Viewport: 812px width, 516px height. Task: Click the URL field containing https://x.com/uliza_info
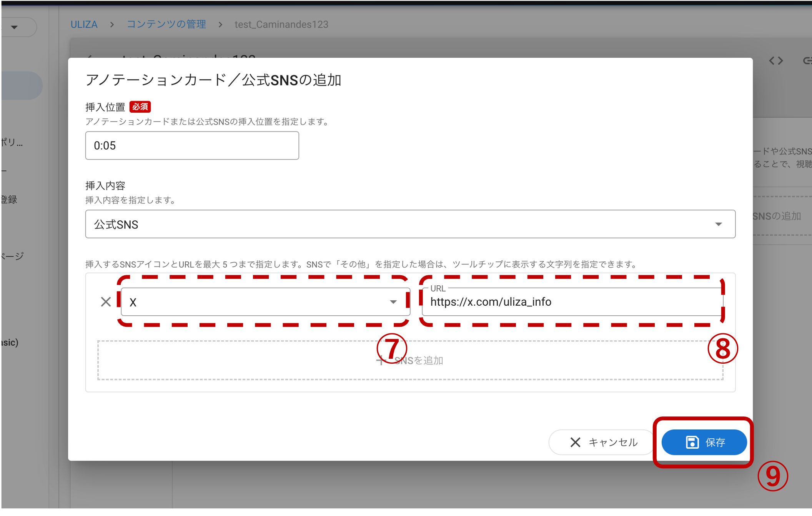[573, 302]
